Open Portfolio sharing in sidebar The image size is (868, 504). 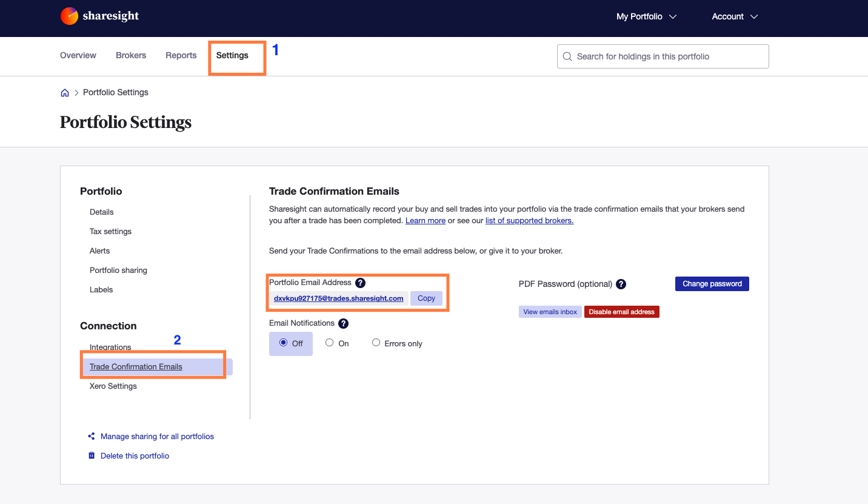(x=118, y=270)
